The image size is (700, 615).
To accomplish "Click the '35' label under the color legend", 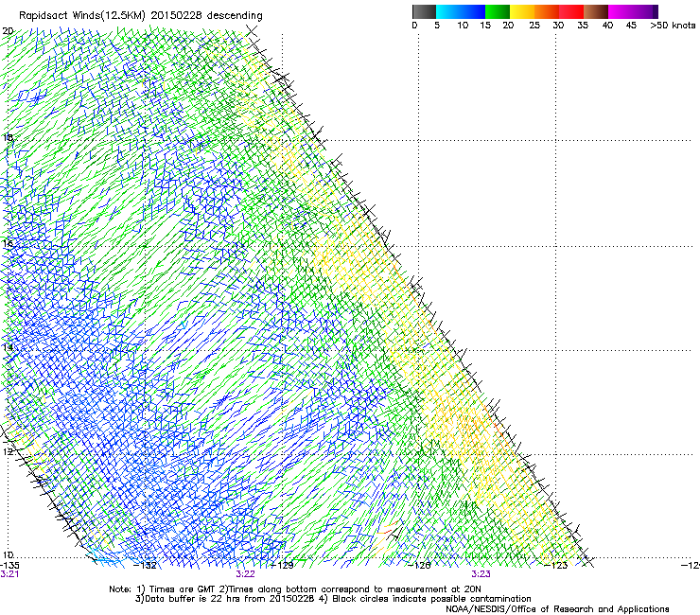I will point(582,26).
